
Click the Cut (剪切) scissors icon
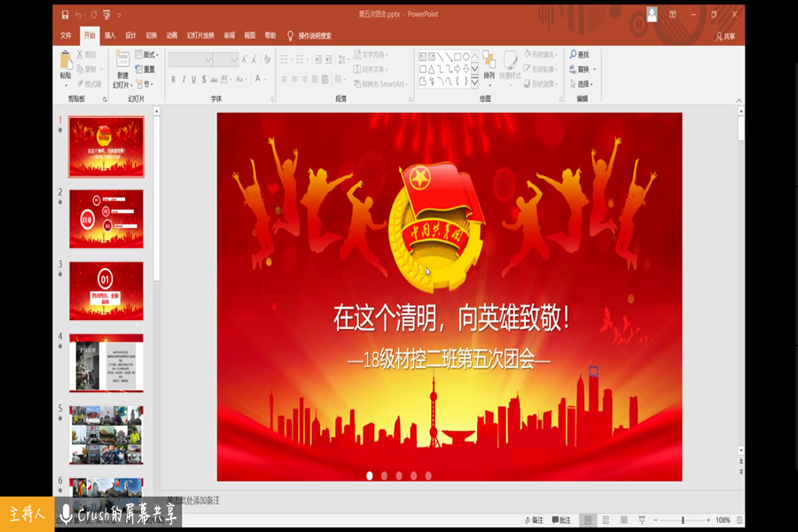[x=80, y=54]
